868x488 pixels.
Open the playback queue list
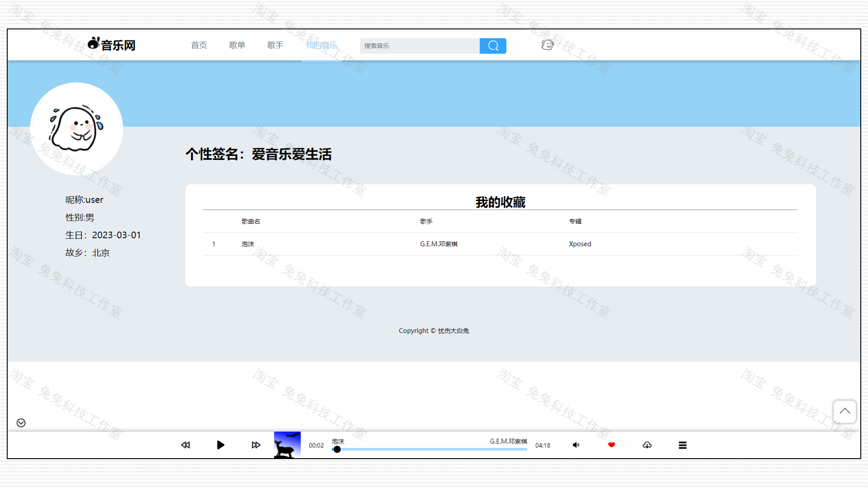683,445
